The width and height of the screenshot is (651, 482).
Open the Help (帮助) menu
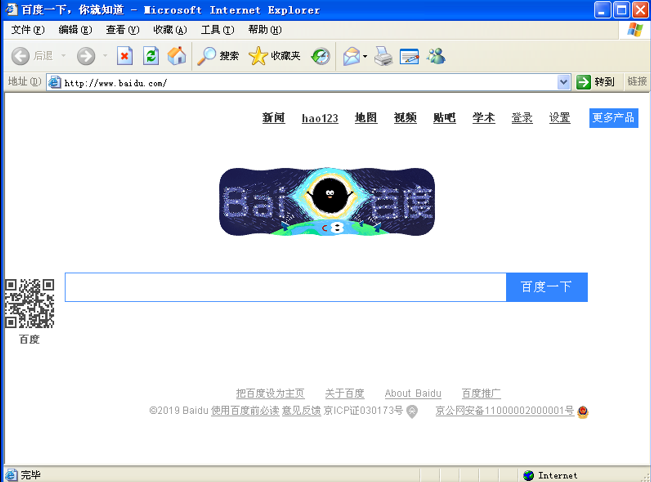tap(265, 30)
